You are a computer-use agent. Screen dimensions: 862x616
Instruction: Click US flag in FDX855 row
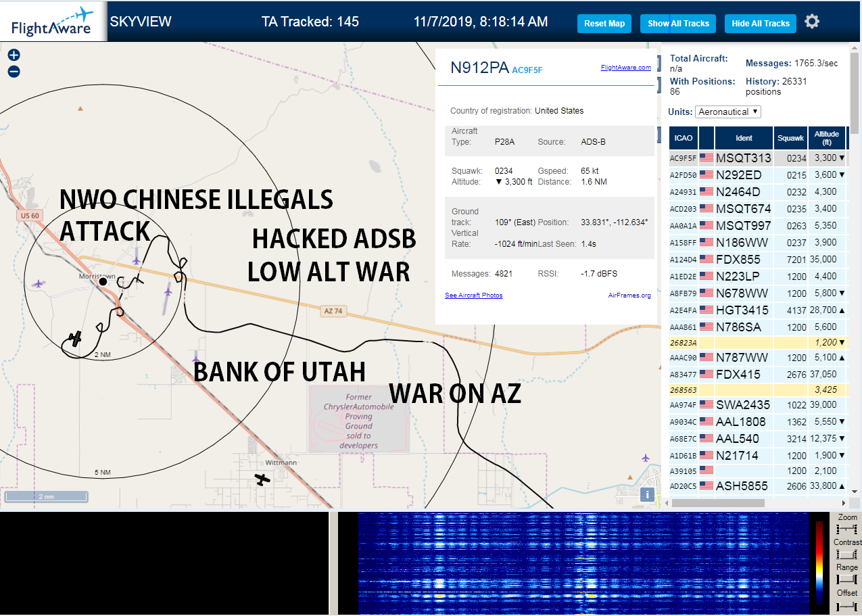[707, 259]
